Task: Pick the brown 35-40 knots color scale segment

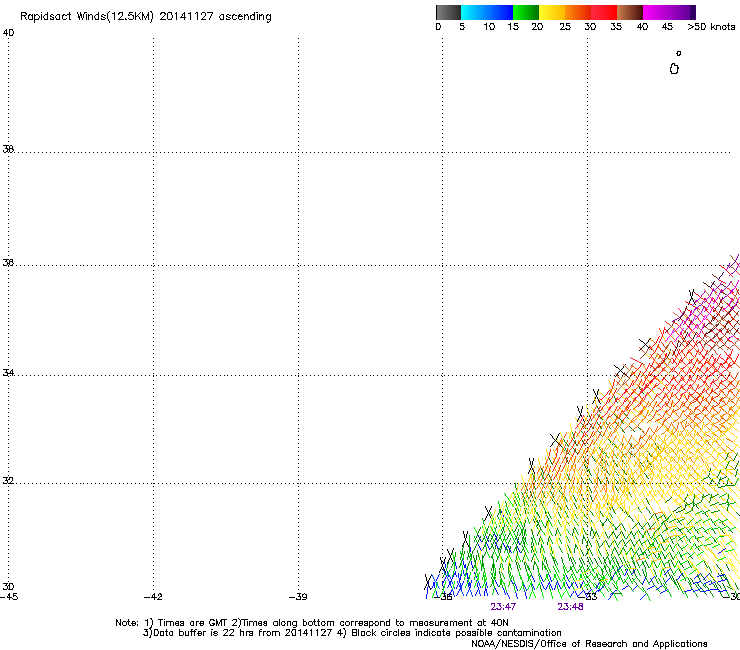Action: coord(630,12)
